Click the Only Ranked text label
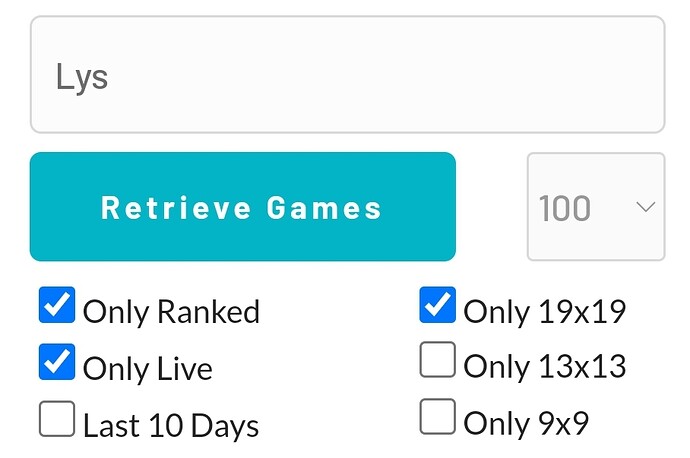The height and width of the screenshot is (458, 690). 171,312
